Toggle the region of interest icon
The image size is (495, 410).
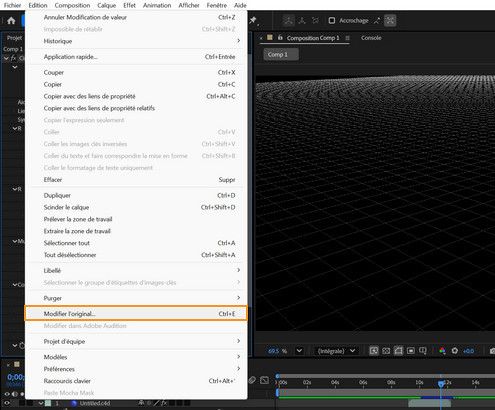point(386,351)
